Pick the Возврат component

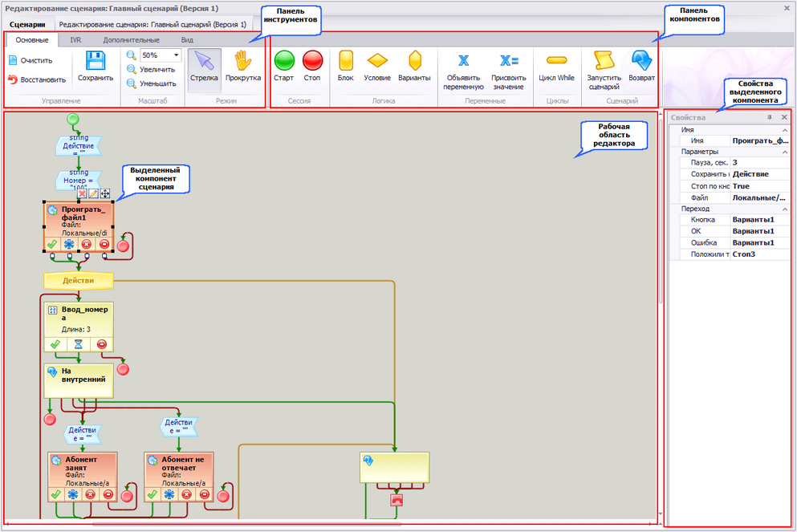(641, 66)
